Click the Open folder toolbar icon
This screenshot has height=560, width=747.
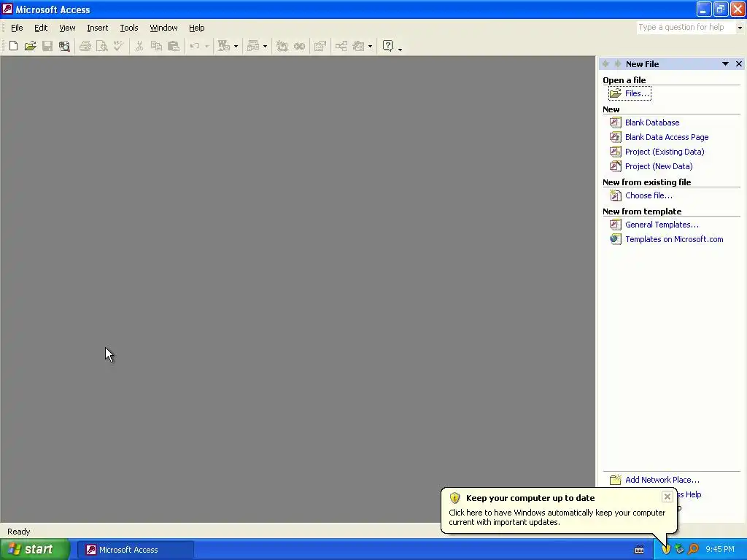click(31, 46)
